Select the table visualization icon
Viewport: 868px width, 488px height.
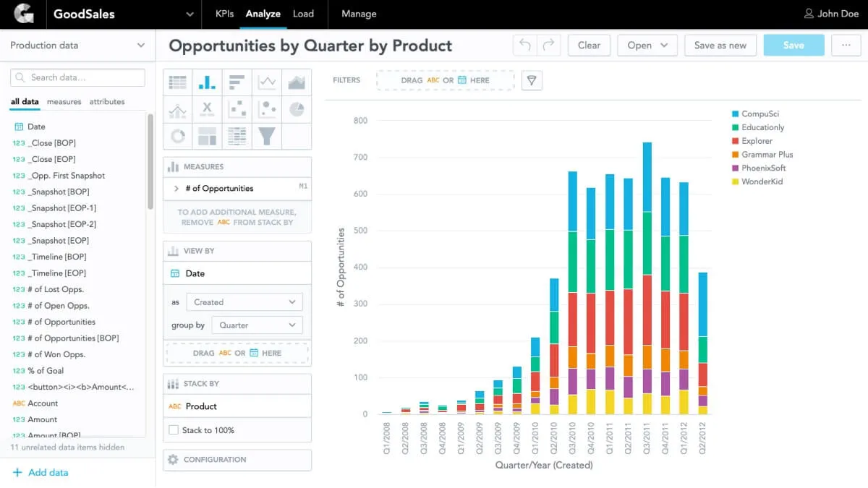click(178, 82)
